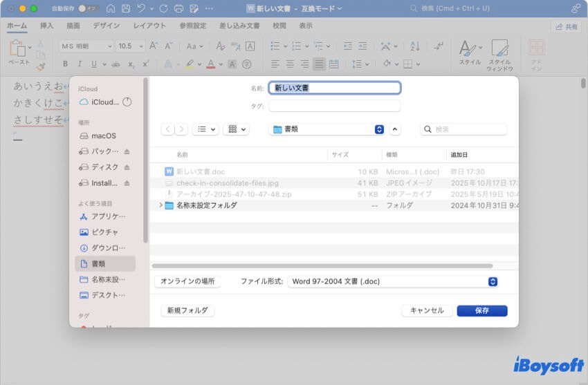Apply Underline formatting button
This screenshot has width=588, height=385.
coord(94,64)
